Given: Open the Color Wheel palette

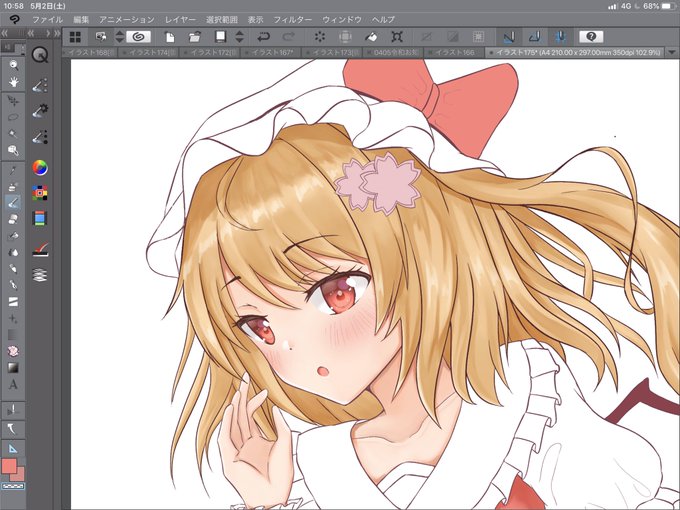Looking at the screenshot, I should pos(40,168).
